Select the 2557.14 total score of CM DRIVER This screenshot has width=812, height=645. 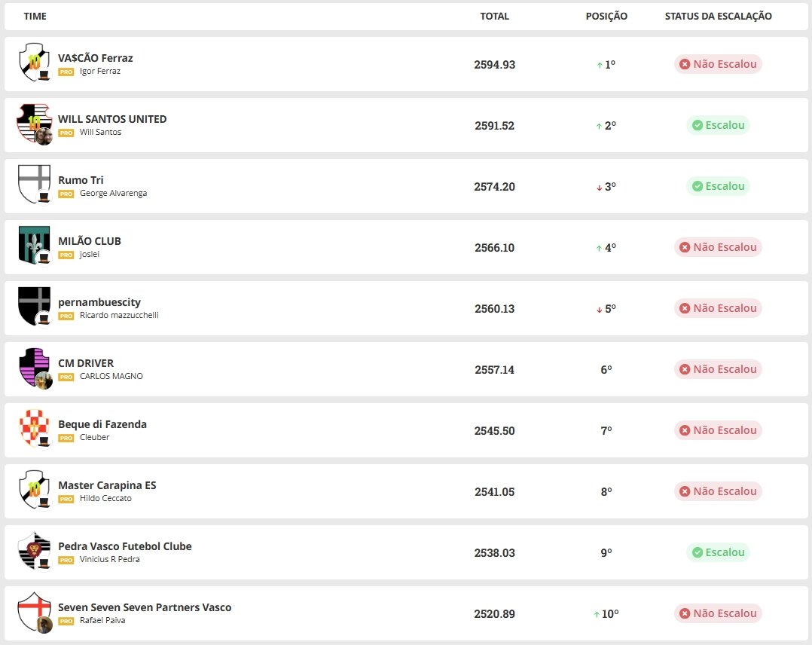tap(494, 369)
